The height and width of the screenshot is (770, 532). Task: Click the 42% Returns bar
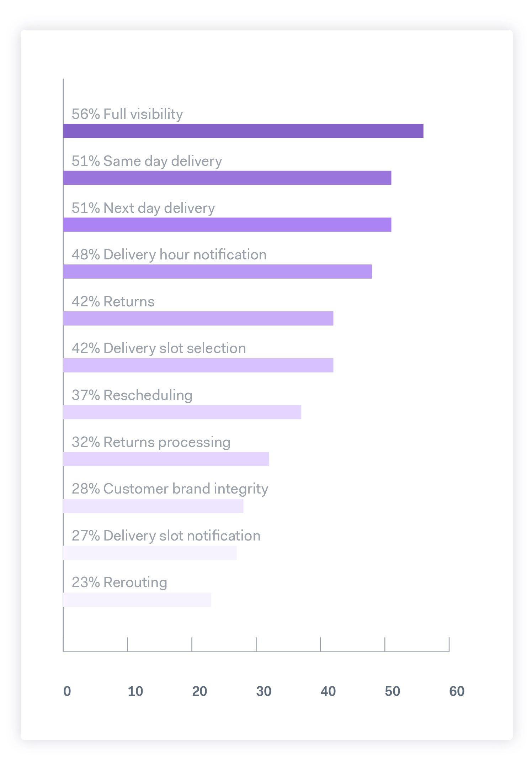coord(198,318)
